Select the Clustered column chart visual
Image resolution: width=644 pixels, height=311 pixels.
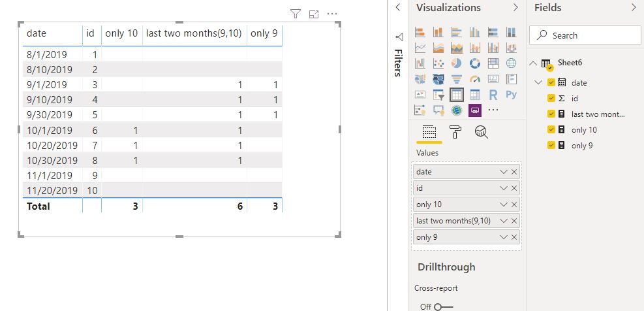pyautogui.click(x=475, y=32)
